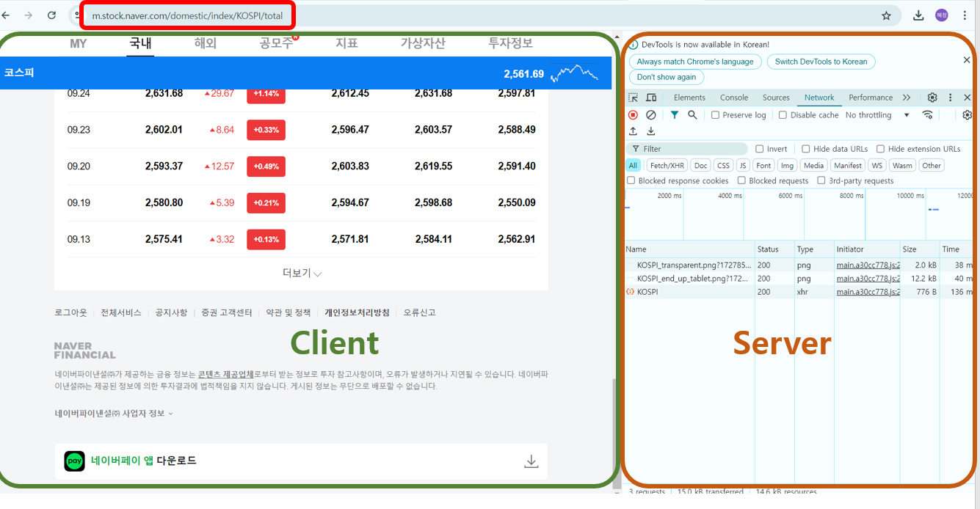Open the Chrome three-dot menu

tap(965, 15)
